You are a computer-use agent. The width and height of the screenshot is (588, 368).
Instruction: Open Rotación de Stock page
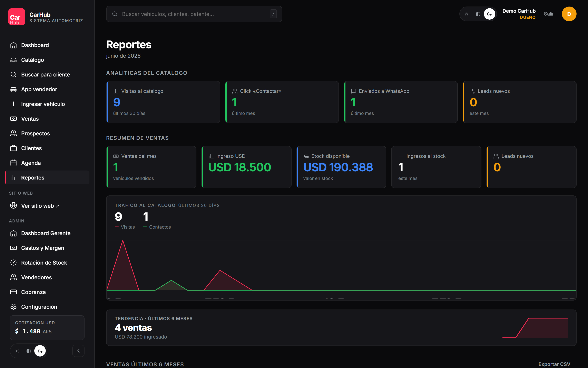[x=47, y=263]
